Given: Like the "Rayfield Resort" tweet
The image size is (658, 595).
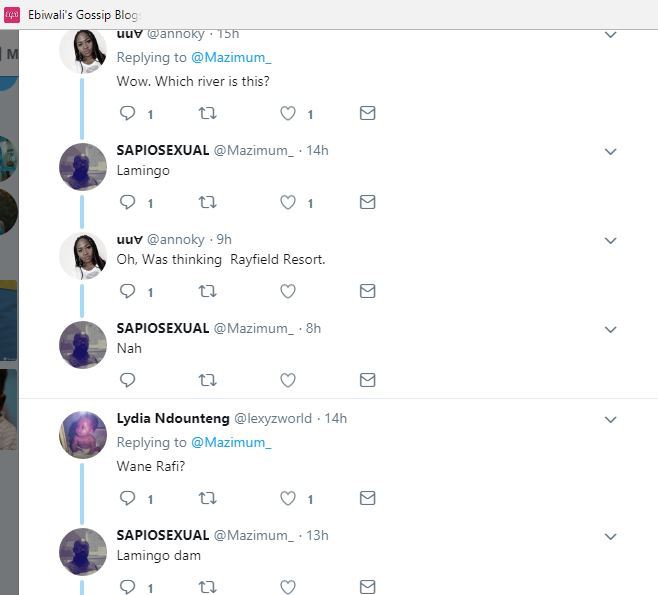Looking at the screenshot, I should point(288,292).
